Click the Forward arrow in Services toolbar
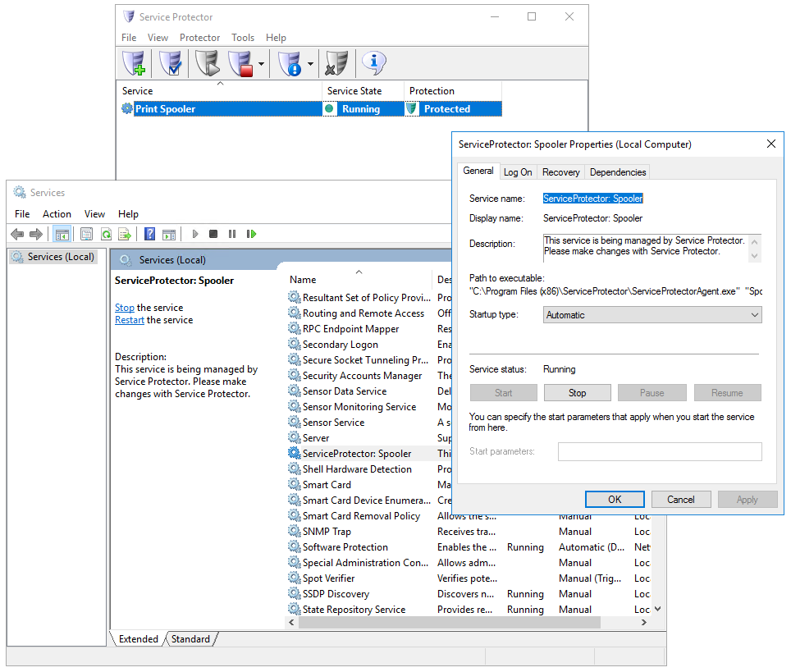 [x=36, y=234]
